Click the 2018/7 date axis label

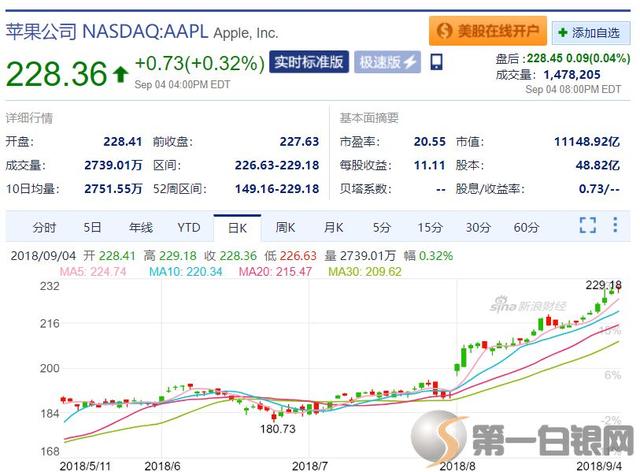[309, 466]
